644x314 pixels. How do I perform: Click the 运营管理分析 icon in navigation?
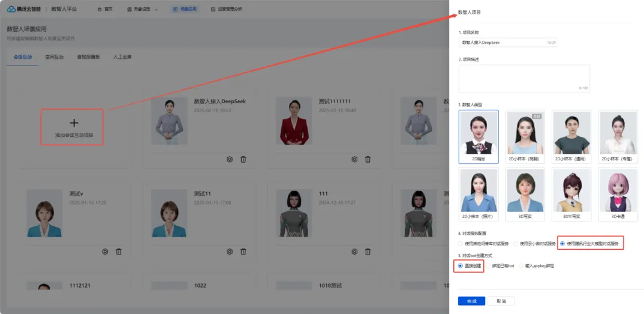(213, 9)
